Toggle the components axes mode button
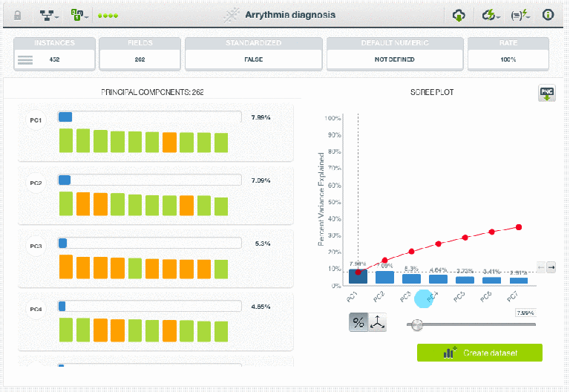This screenshot has width=570, height=392. coord(378,322)
